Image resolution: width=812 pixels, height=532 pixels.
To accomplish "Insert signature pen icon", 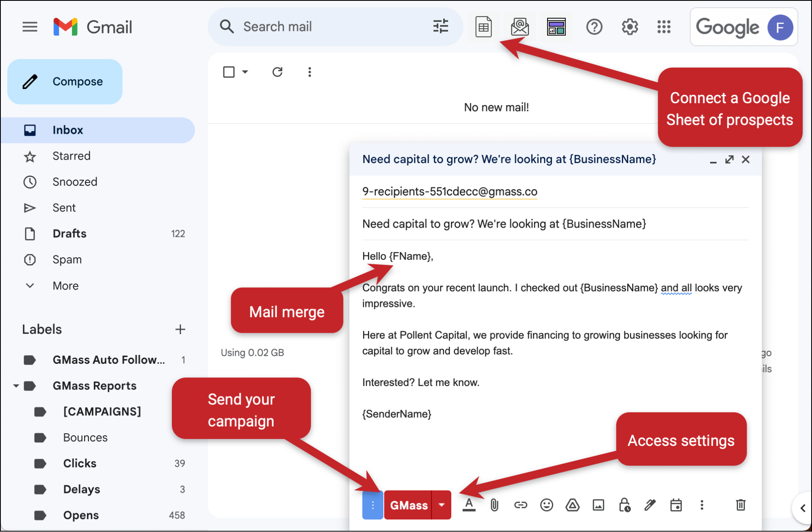I will click(650, 505).
